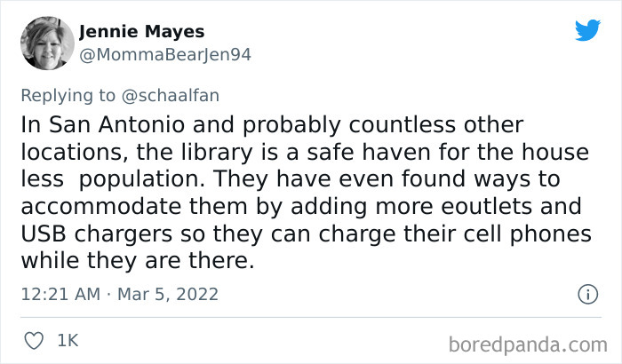
Task: Click the word "library" in the tweet
Action: point(217,153)
